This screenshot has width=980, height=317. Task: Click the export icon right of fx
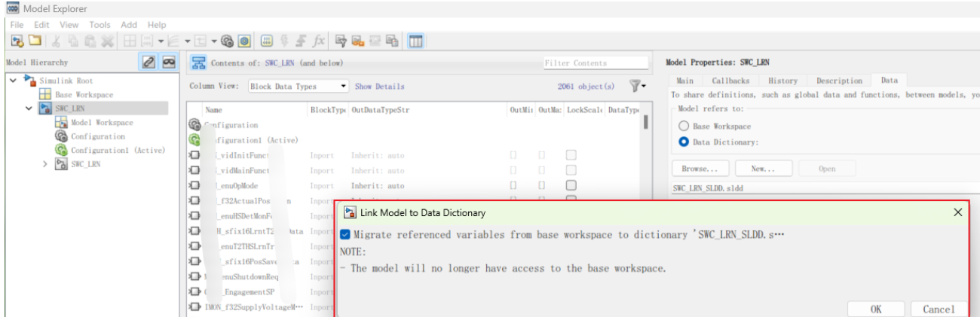pos(341,41)
